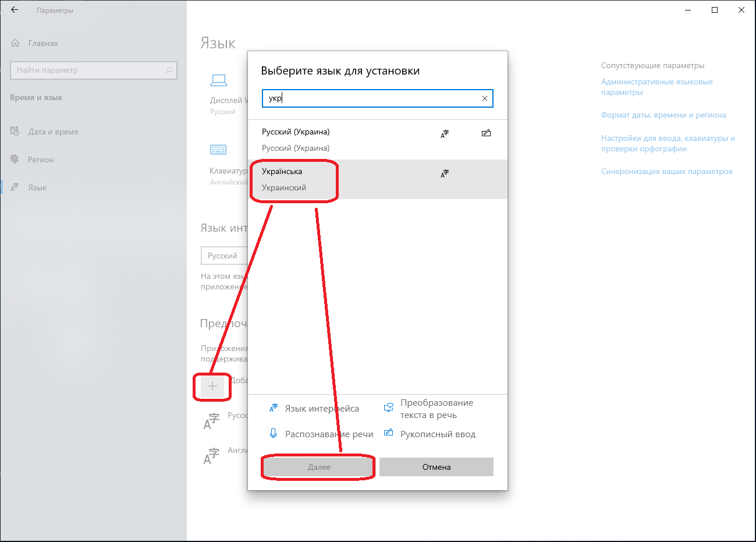Screen dimensions: 756x542
Task: Click the English language icon in preferred list
Action: coord(211,455)
